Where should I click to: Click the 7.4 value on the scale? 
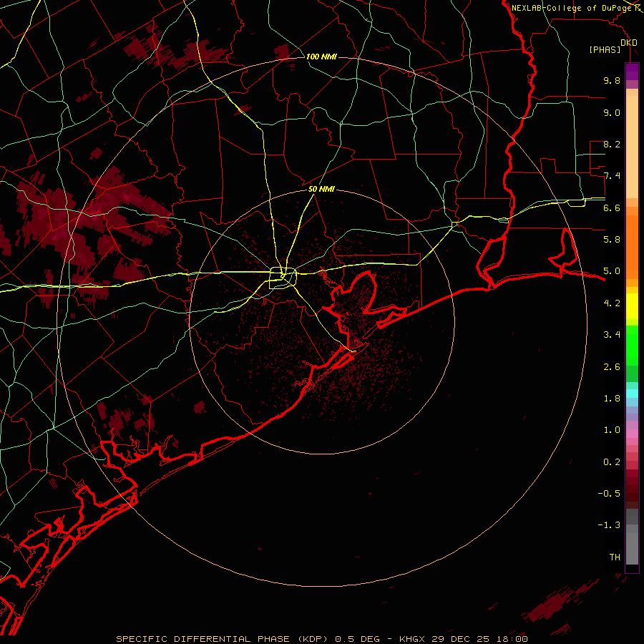point(612,176)
